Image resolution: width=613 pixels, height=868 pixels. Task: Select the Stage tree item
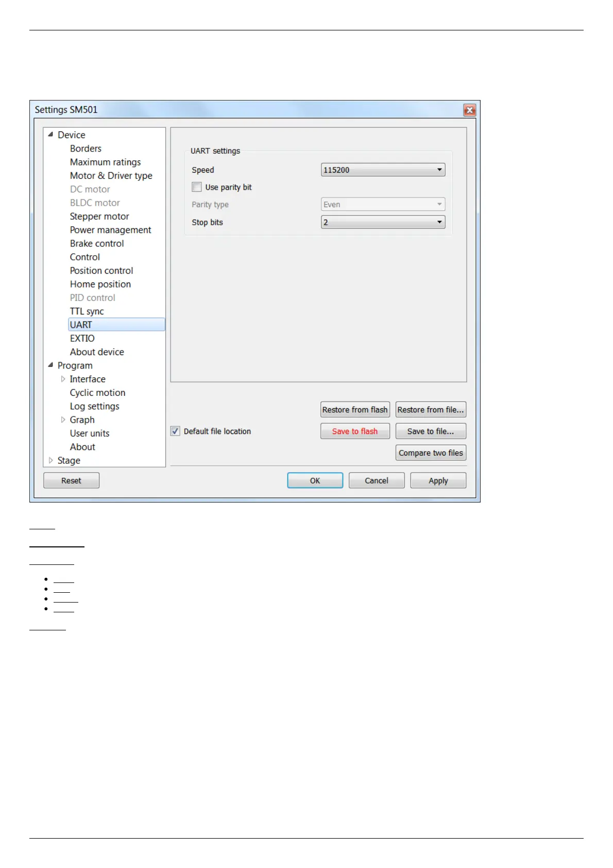click(x=69, y=460)
